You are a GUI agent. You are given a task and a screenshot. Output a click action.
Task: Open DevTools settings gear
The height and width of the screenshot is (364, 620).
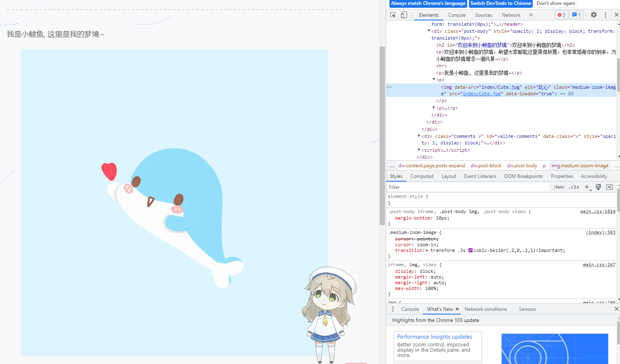[593, 15]
